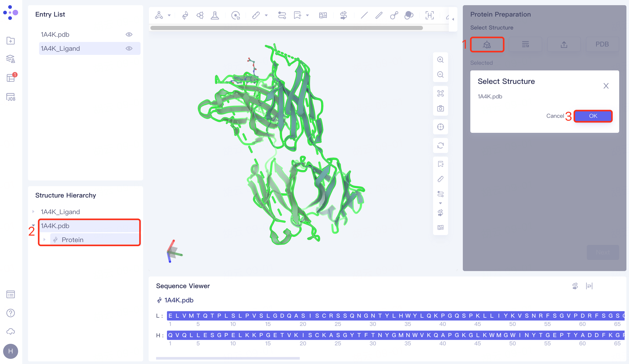Click OK in the Select Structure dialog

tap(593, 116)
